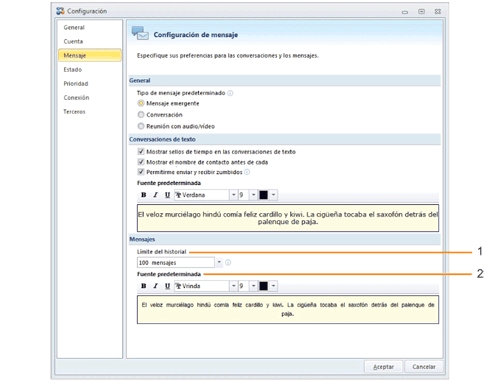Open font size dropdown next to Vrinda
This screenshot has height=381, width=500.
(253, 286)
